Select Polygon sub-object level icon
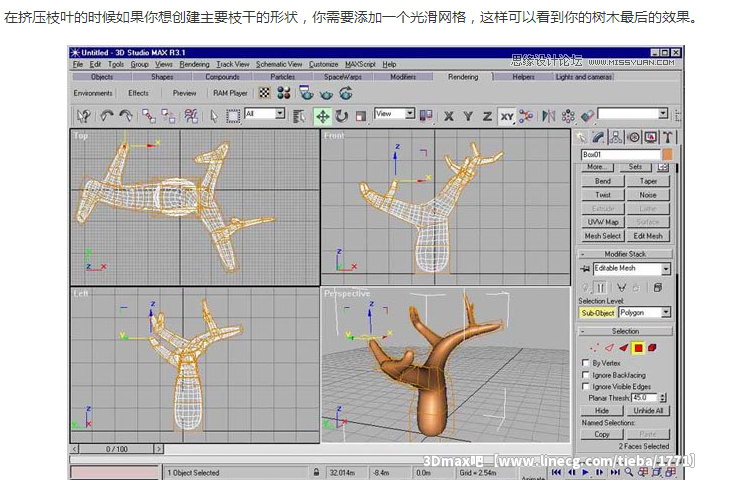The height and width of the screenshot is (480, 735). [x=638, y=348]
